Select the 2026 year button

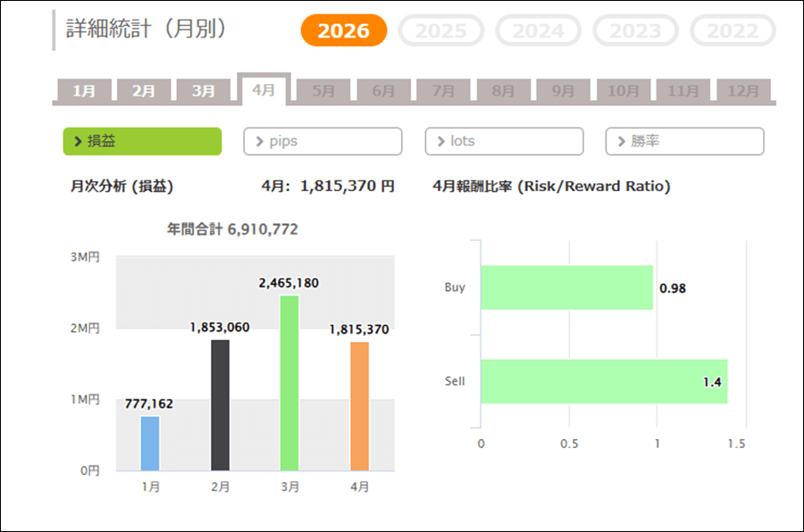pos(344,31)
